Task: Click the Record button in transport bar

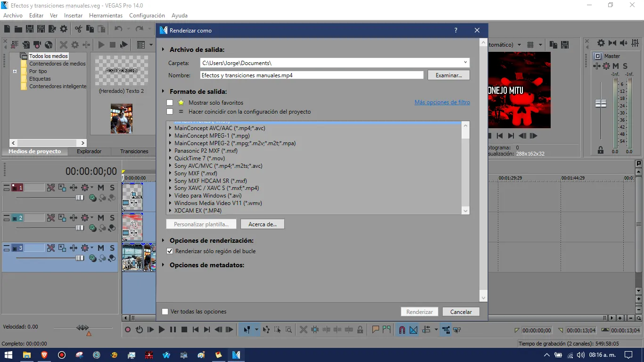Action: [x=128, y=330]
